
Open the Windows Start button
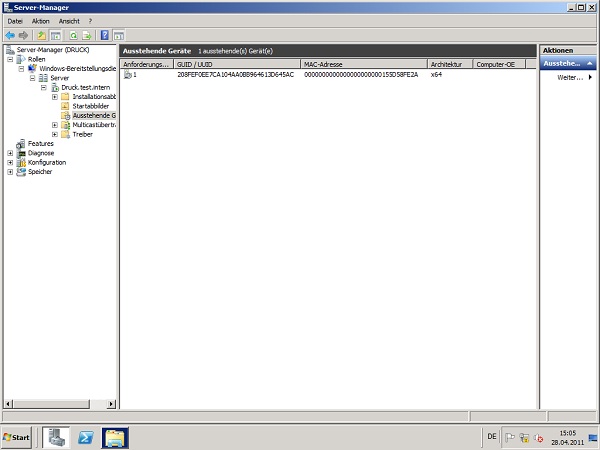point(16,437)
